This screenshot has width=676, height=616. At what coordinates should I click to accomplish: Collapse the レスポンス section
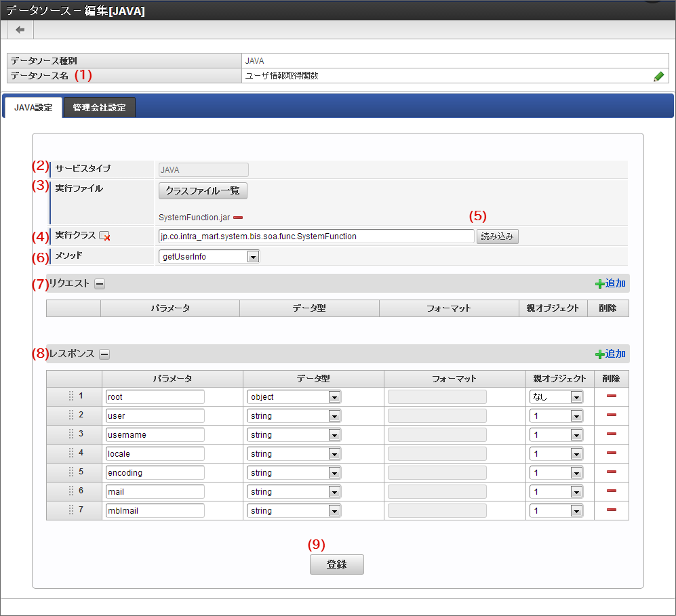click(x=104, y=354)
